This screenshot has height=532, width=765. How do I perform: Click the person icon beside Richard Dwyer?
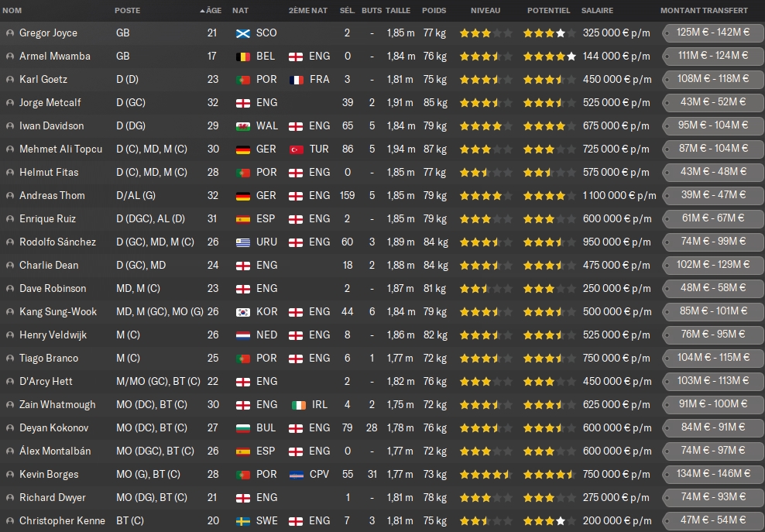(10, 498)
